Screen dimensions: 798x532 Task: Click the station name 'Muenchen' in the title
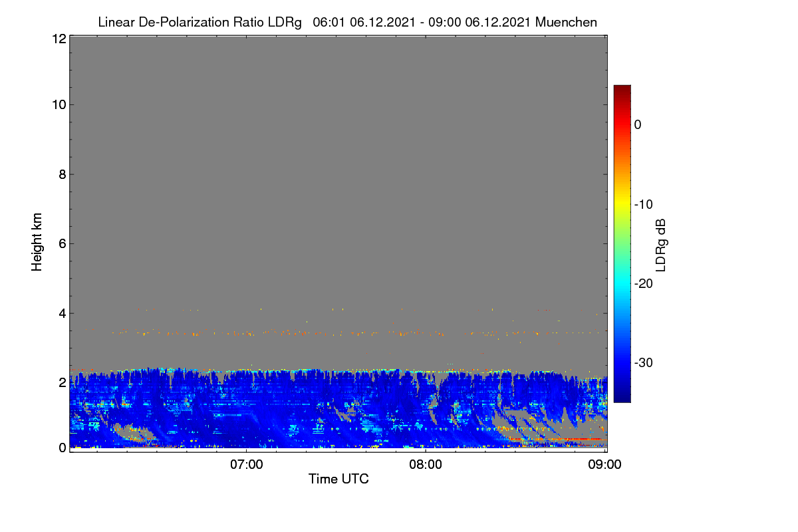click(566, 22)
